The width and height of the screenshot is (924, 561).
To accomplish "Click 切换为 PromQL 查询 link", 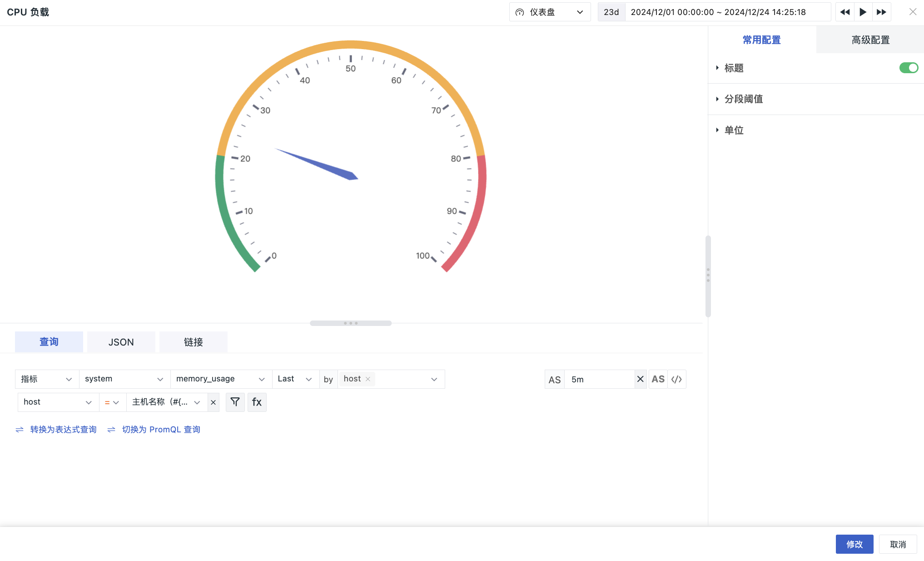I will pos(161,430).
